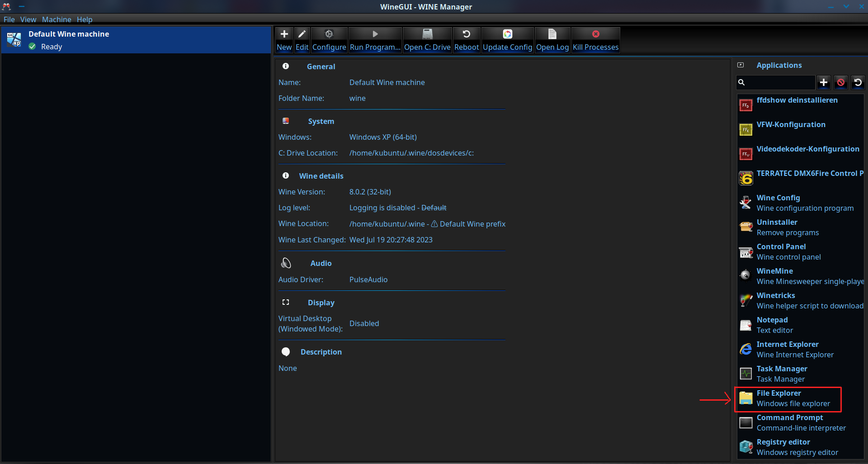Click 'Command-line interpreter' text
This screenshot has width=868, height=464.
[801, 428]
